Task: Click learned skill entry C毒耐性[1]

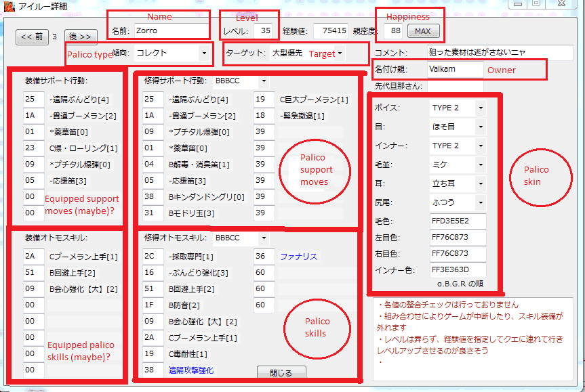Action: pos(188,354)
